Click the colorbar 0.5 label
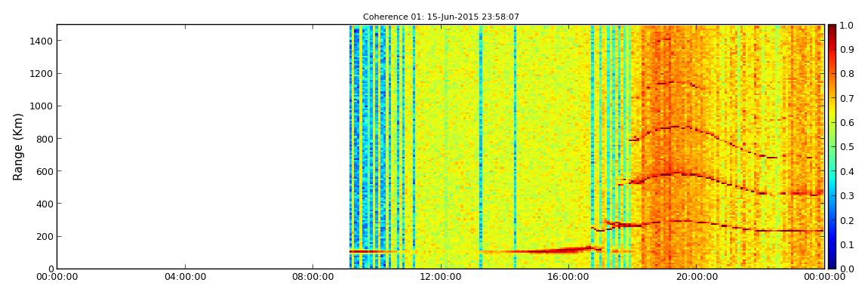 847,146
